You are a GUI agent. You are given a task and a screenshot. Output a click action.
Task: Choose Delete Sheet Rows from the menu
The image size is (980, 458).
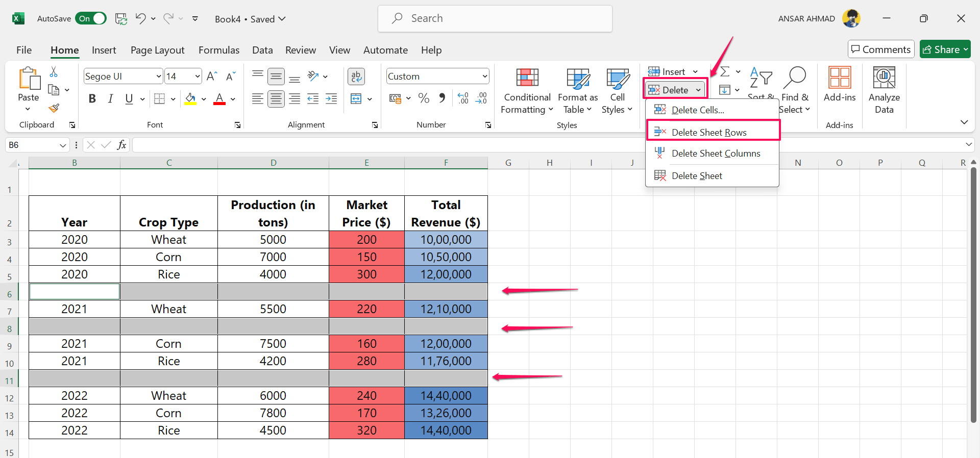708,132
